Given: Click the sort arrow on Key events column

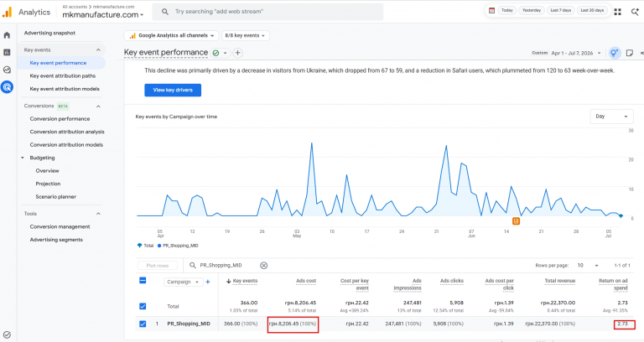Looking at the screenshot, I should pos(229,282).
